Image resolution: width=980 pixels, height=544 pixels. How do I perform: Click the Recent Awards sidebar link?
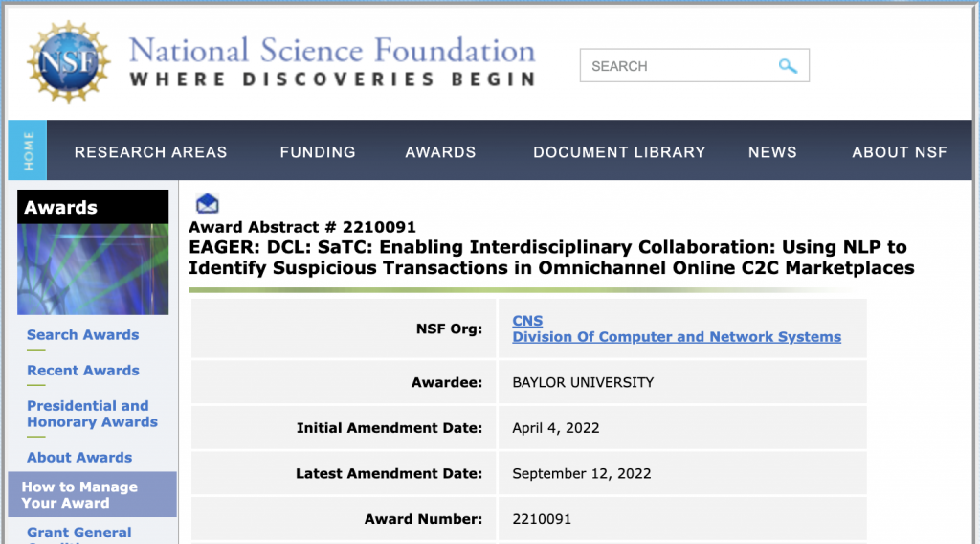tap(83, 371)
